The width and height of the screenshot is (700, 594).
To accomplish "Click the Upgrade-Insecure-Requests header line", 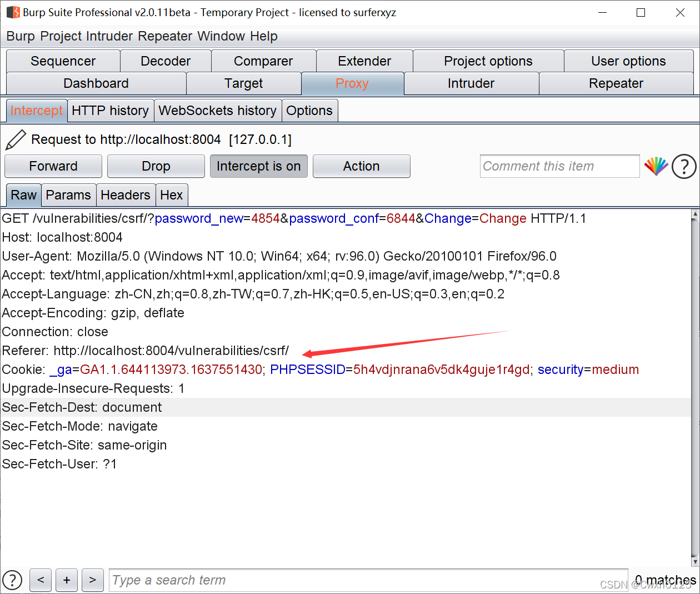I will tap(93, 388).
